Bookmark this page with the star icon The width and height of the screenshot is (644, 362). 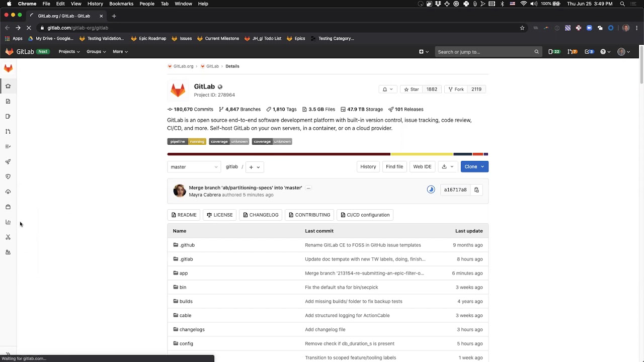point(522,28)
